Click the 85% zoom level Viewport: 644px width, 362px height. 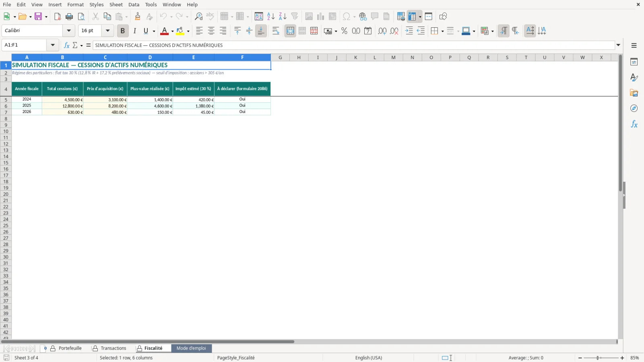635,358
